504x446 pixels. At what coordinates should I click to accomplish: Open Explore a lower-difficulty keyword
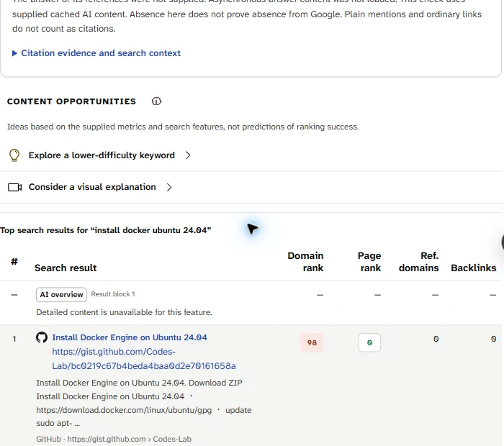pyautogui.click(x=102, y=155)
